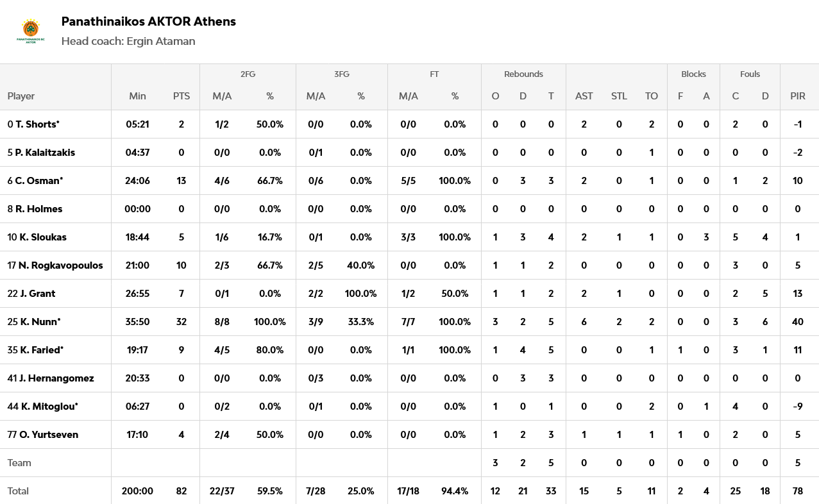819x504 pixels.
Task: Open K. Sloukas player profile
Action: click(x=43, y=237)
